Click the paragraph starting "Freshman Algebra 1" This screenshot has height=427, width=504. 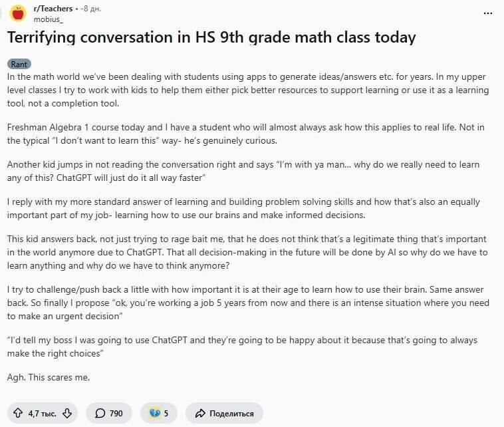(246, 133)
